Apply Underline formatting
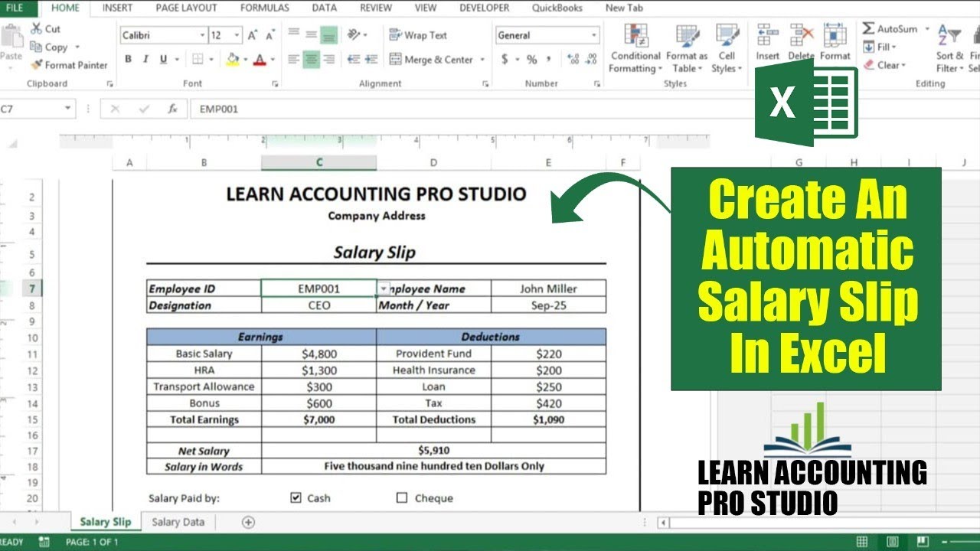This screenshot has height=551, width=980. [163, 60]
